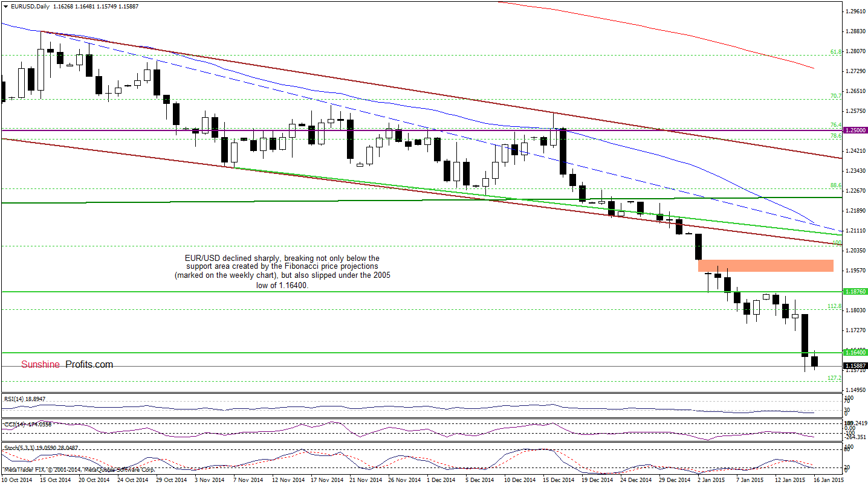Click the 1.19570 price axis value
The height and width of the screenshot is (485, 868).
pos(857,270)
